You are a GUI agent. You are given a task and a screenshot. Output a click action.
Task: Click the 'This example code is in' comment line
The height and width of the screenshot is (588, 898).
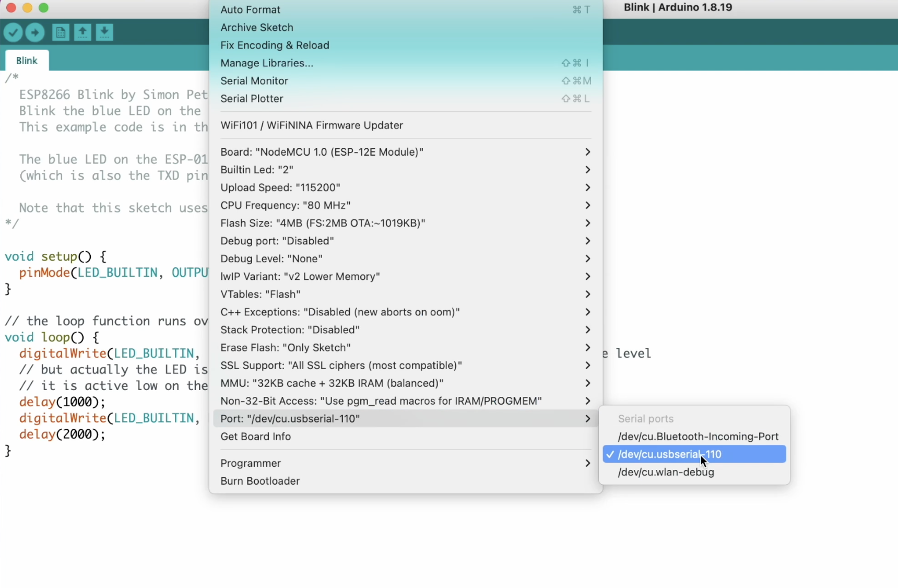pyautogui.click(x=114, y=127)
